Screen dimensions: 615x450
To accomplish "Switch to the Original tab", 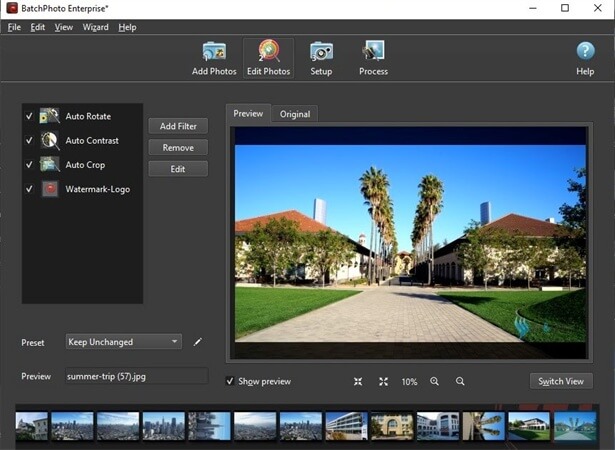I will tap(295, 114).
